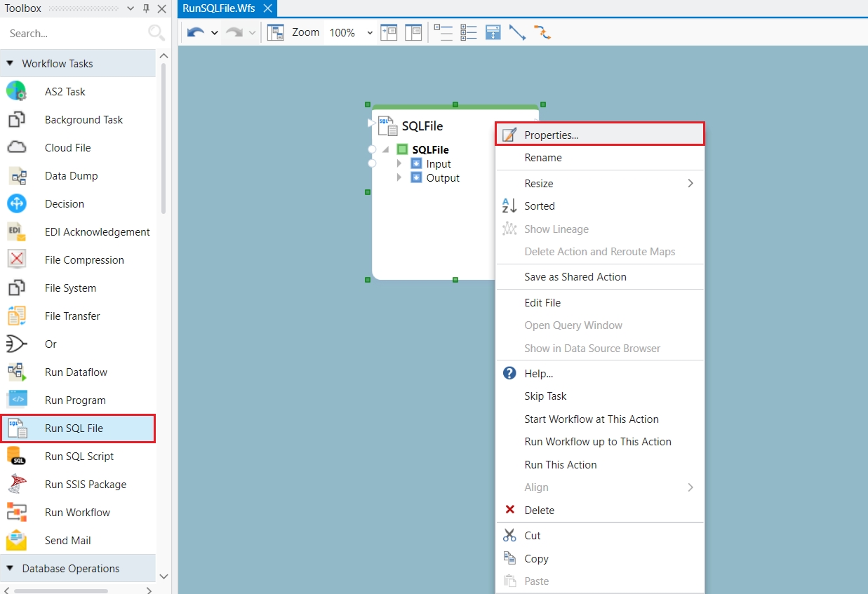The height and width of the screenshot is (594, 868).
Task: Click the File Compression icon
Action: coord(16,259)
